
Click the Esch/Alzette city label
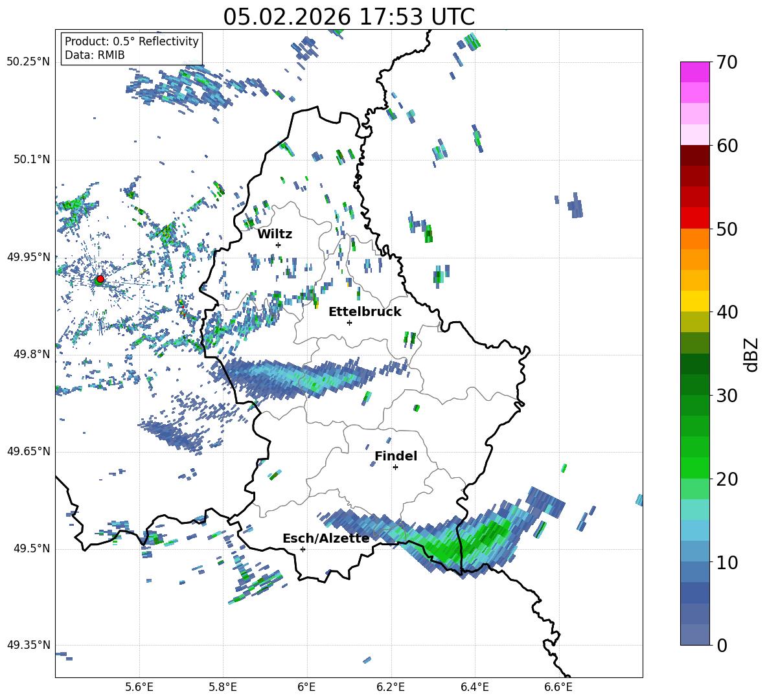point(326,538)
